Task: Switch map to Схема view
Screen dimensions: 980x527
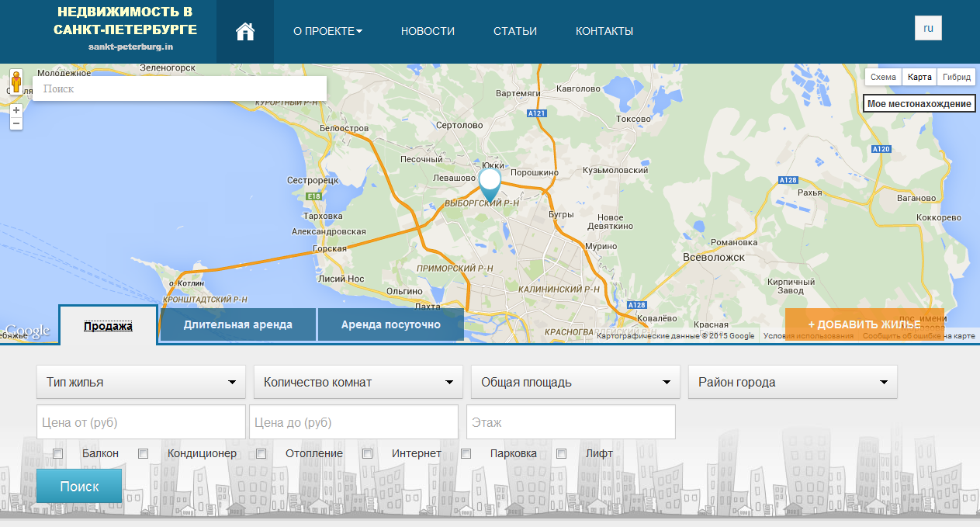Action: (x=883, y=77)
